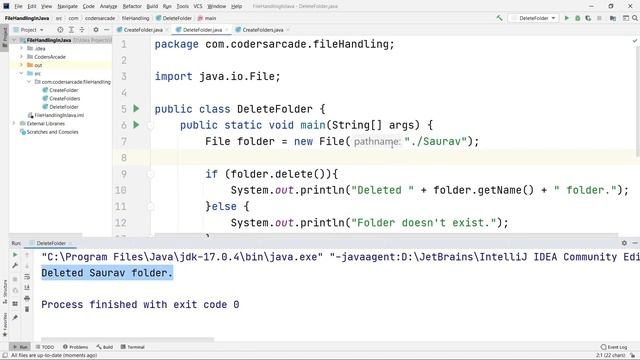
Task: Clear all console output with the trash icon
Action: pyautogui.click(x=27, y=309)
